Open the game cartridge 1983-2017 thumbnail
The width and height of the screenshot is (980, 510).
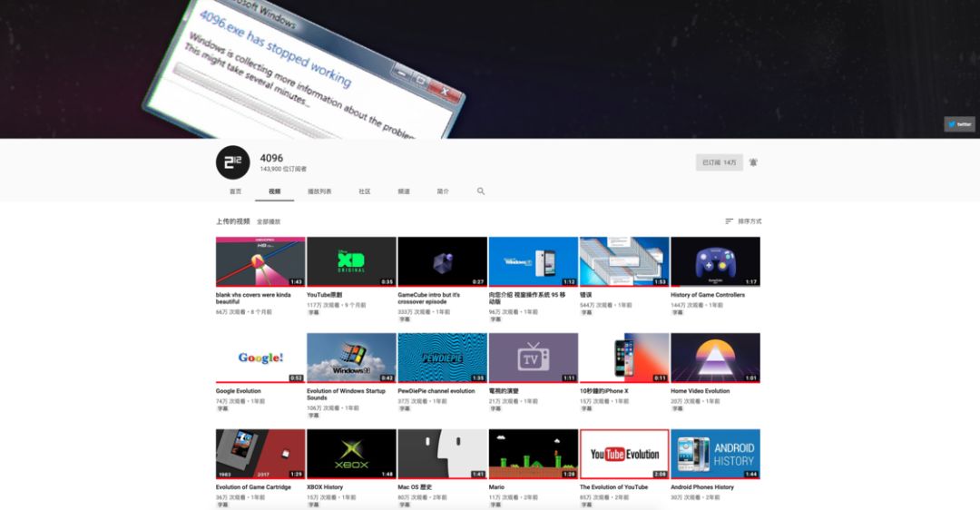coord(260,454)
